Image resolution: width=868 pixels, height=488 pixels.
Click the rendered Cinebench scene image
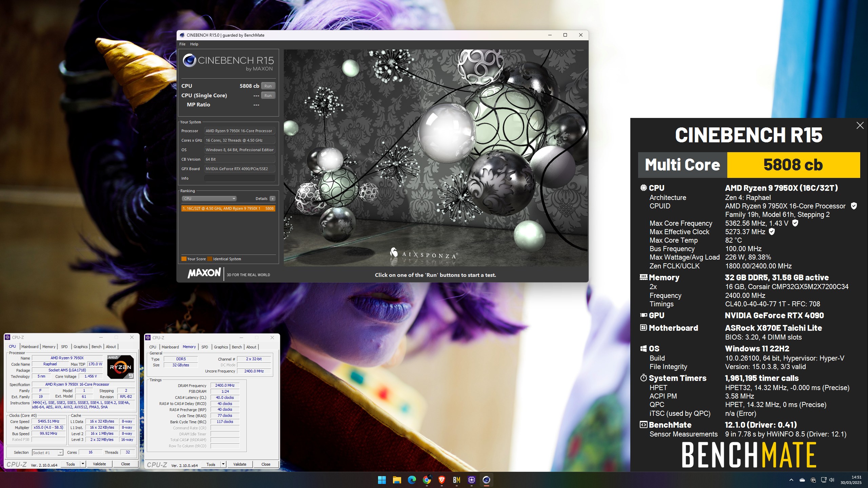[435, 158]
